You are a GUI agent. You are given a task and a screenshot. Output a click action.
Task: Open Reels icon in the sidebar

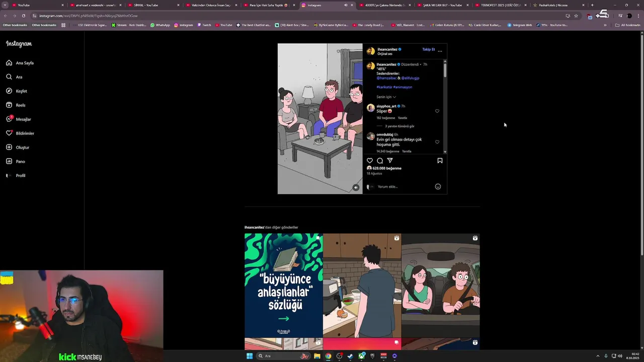tap(9, 105)
